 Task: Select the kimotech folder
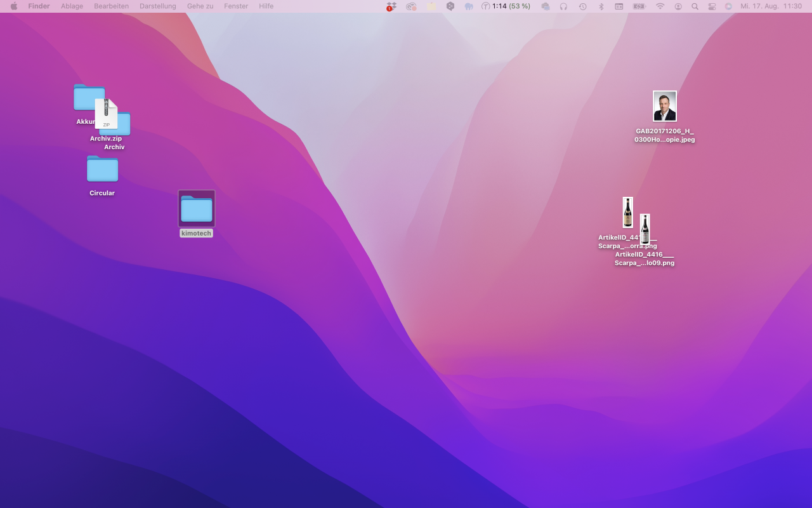197,209
